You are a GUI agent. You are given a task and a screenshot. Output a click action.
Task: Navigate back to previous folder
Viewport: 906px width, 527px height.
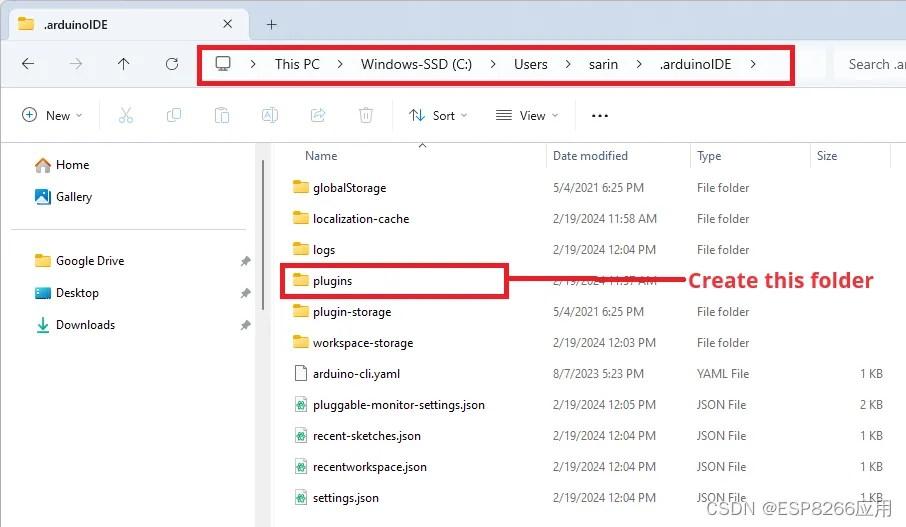[28, 64]
